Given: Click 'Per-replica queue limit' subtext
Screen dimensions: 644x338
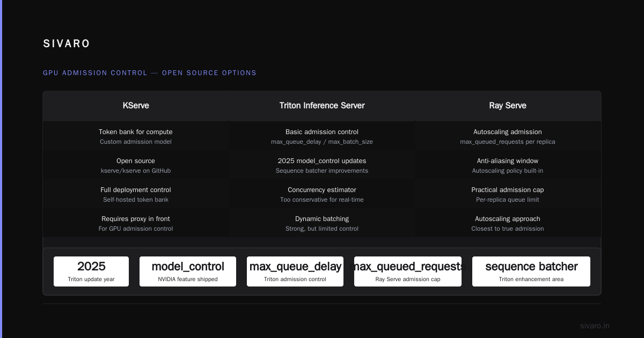Looking at the screenshot, I should pos(508,200).
